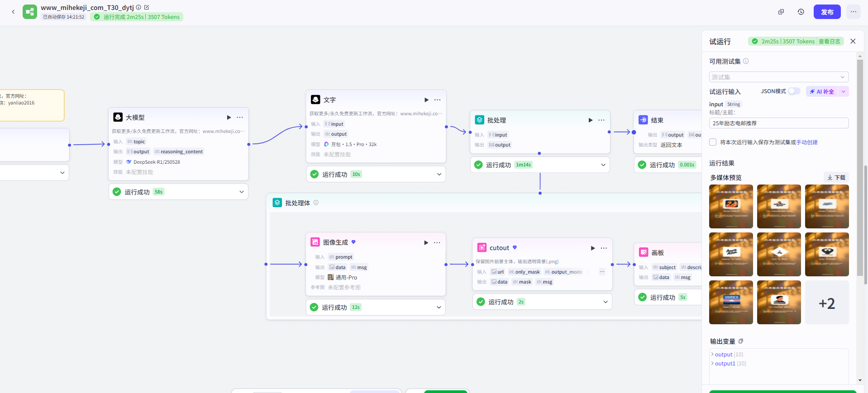Open the 测试集 dropdown
This screenshot has height=393, width=868.
point(778,77)
